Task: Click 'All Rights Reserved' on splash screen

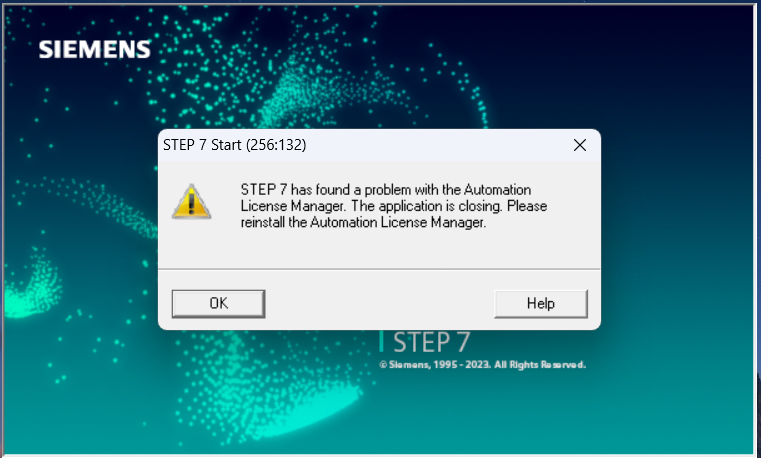Action: [540, 365]
